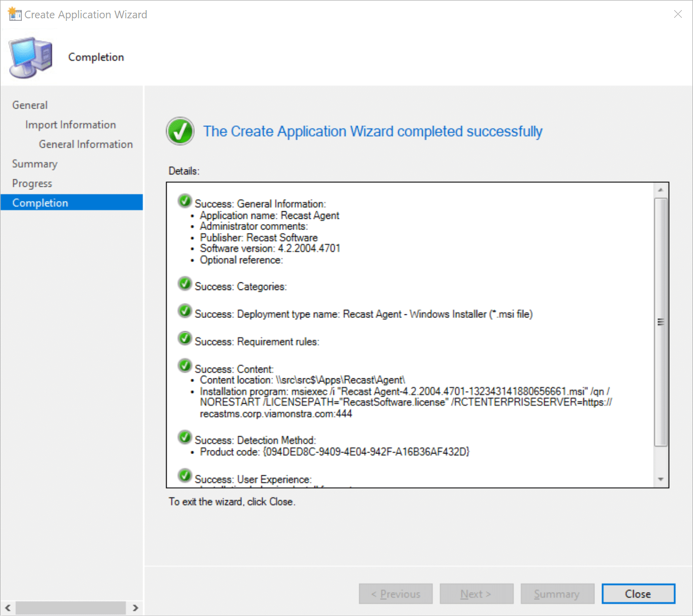Image resolution: width=693 pixels, height=616 pixels.
Task: Open the Import Information wizard step
Action: click(x=71, y=125)
